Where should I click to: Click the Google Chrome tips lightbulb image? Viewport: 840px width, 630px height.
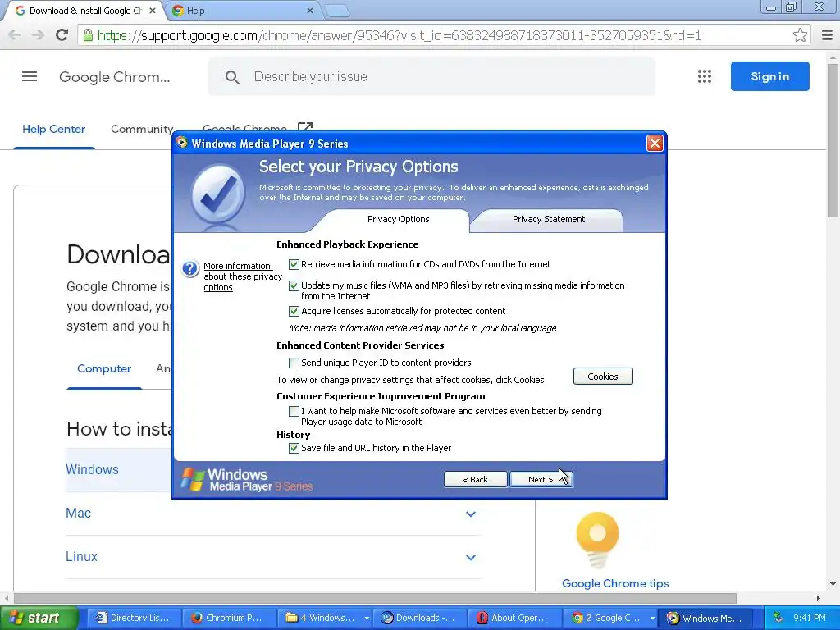tap(597, 540)
